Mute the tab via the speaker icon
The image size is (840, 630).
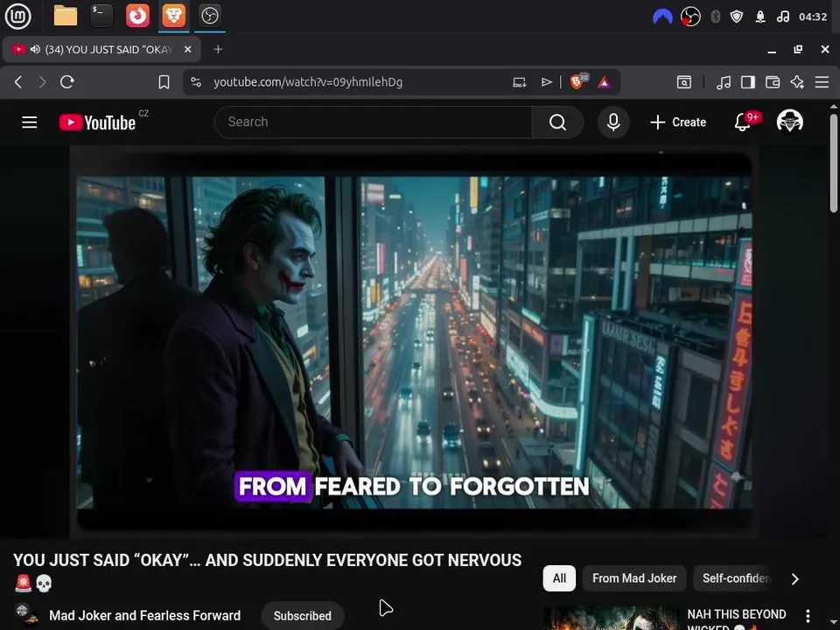(35, 49)
